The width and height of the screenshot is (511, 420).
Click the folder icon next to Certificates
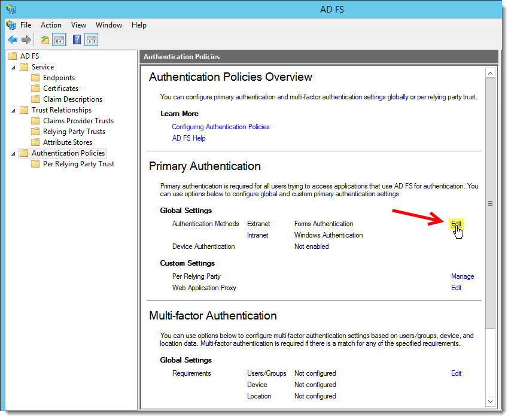[35, 89]
